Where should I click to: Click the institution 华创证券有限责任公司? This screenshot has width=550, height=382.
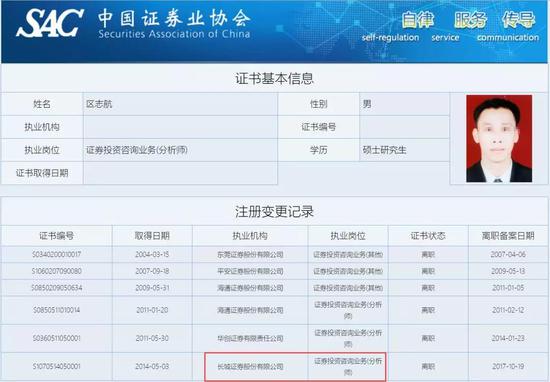(250, 339)
